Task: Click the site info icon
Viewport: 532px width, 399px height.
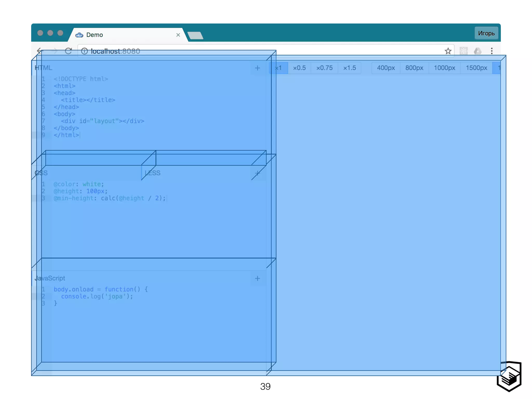Action: point(84,51)
